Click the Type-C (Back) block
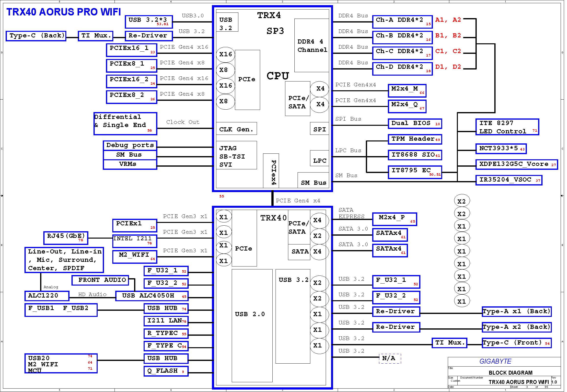 pyautogui.click(x=36, y=36)
